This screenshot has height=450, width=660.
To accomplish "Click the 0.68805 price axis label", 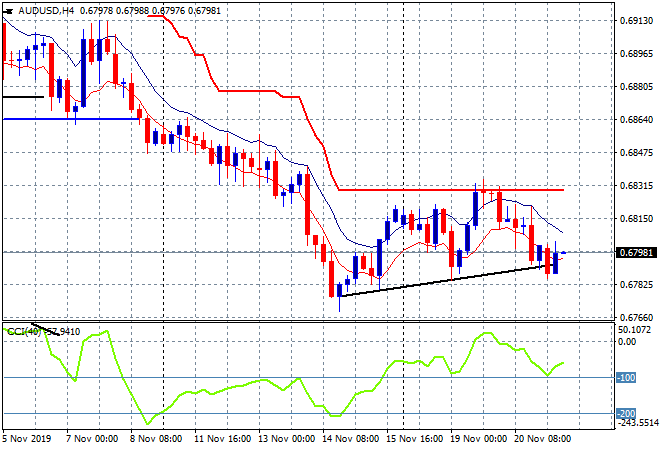I will [637, 86].
